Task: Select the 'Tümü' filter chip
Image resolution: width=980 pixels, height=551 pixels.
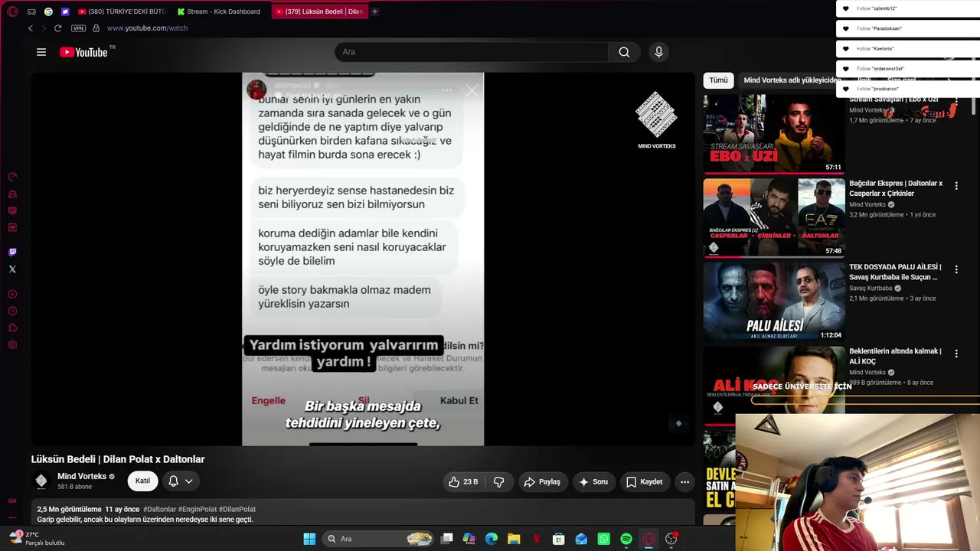Action: (x=718, y=80)
